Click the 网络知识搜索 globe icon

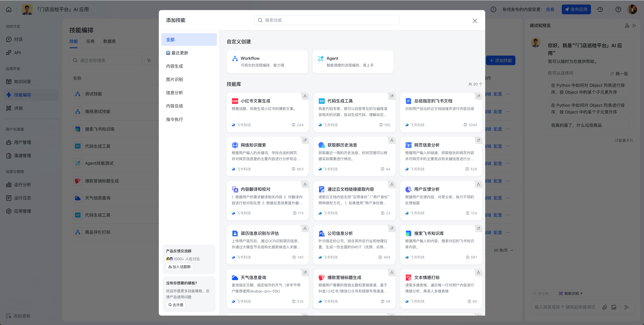tap(235, 145)
